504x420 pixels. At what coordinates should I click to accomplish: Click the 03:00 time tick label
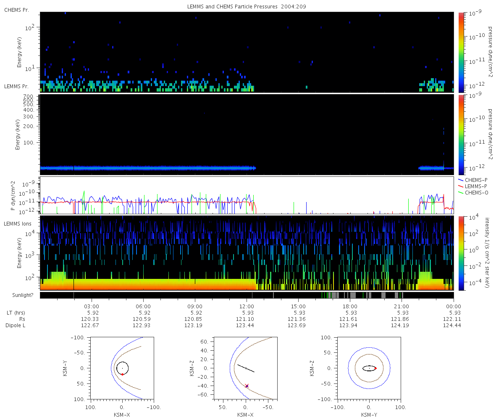(x=92, y=306)
